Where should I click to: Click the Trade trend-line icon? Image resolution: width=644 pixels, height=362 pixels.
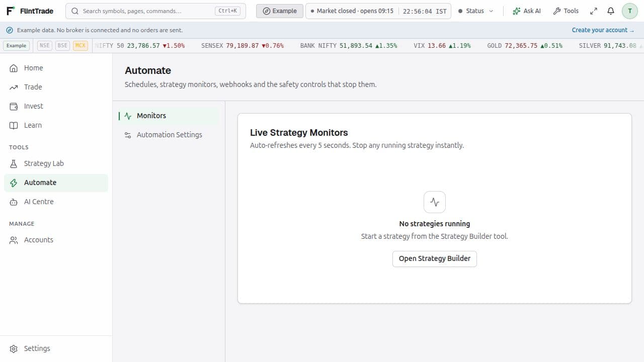point(14,87)
